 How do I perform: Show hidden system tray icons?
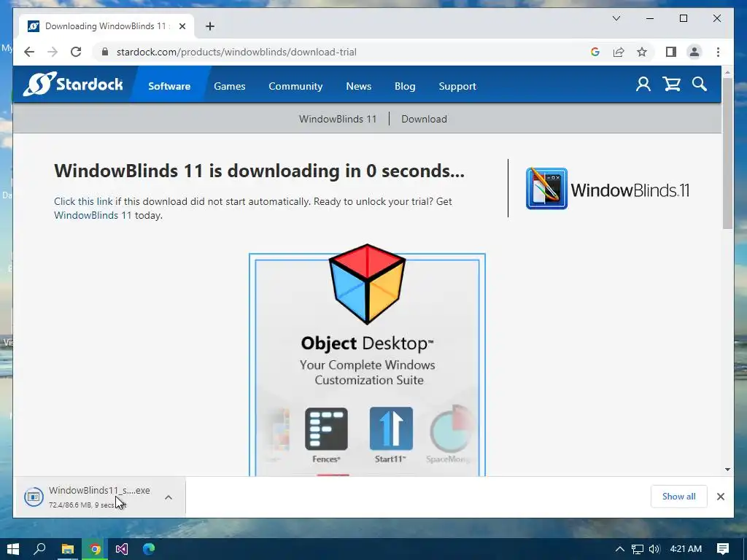click(619, 549)
